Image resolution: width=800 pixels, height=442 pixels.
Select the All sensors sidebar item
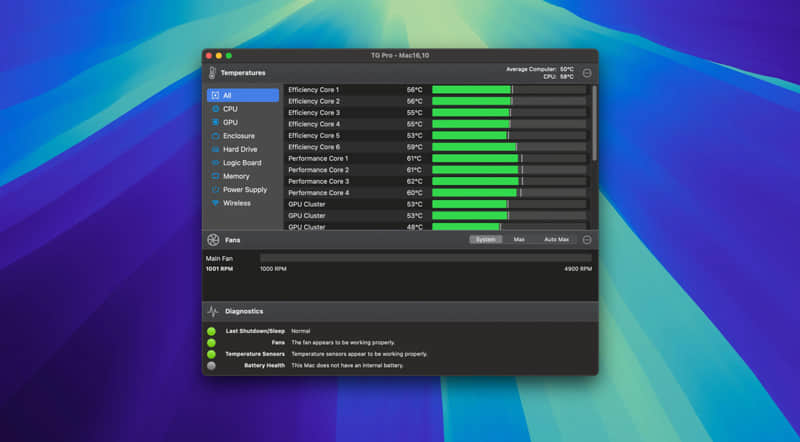(243, 95)
